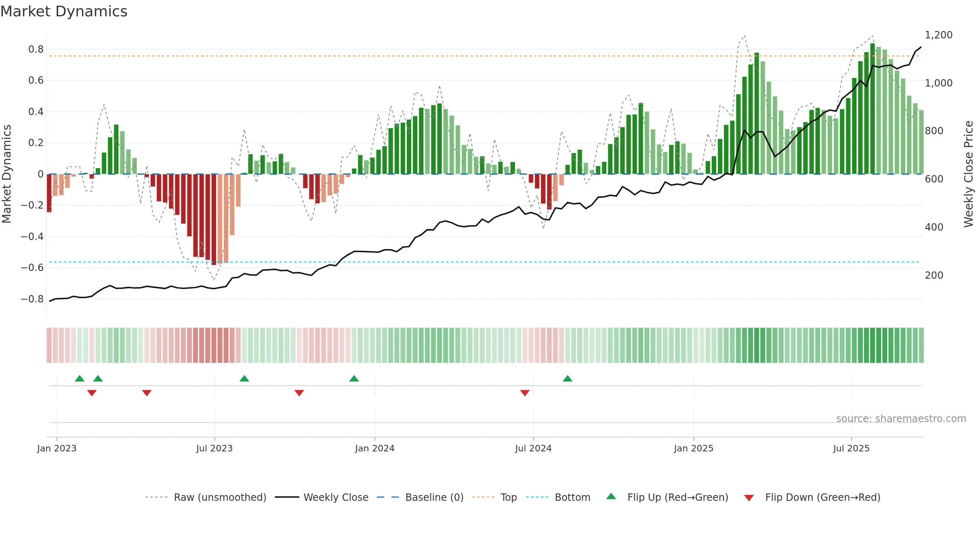
Task: Click the red flip-down marker before Jan 2024
Action: (299, 393)
